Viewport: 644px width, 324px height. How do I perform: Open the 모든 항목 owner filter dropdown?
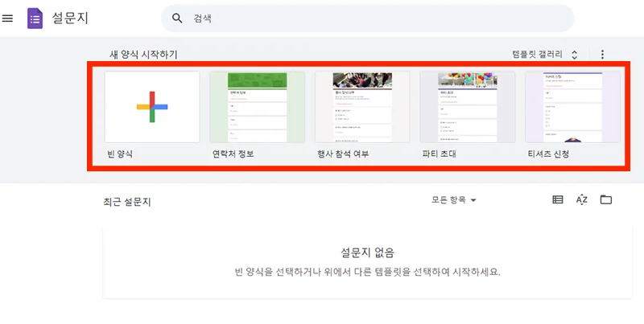[x=453, y=200]
